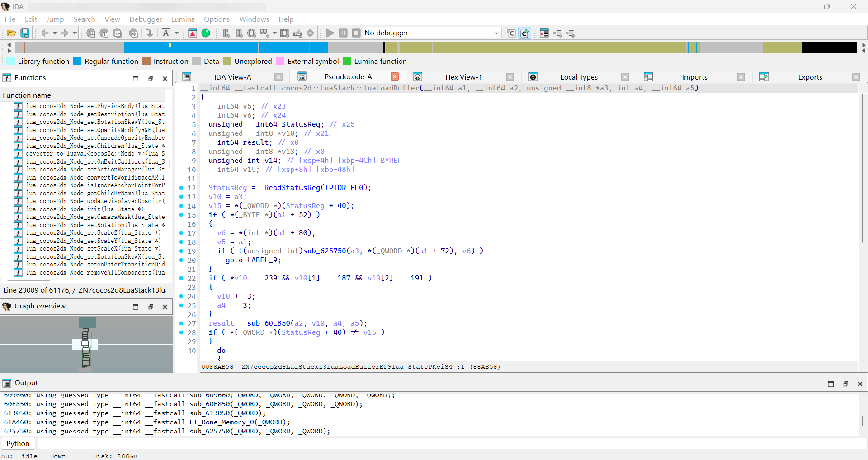Screen dimensions: 868x460
Task: Switch to the IDA View-A tab
Action: click(x=232, y=77)
